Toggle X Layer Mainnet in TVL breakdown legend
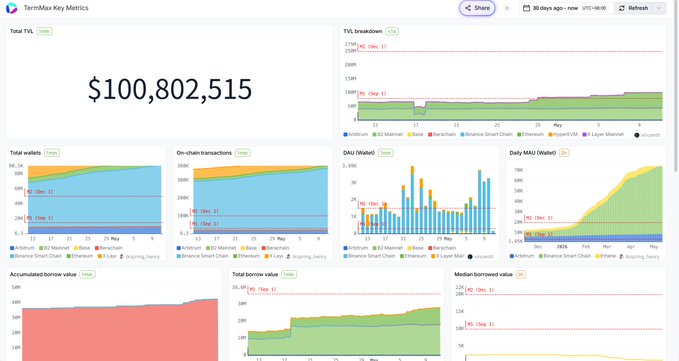The width and height of the screenshot is (679, 361). (x=603, y=135)
